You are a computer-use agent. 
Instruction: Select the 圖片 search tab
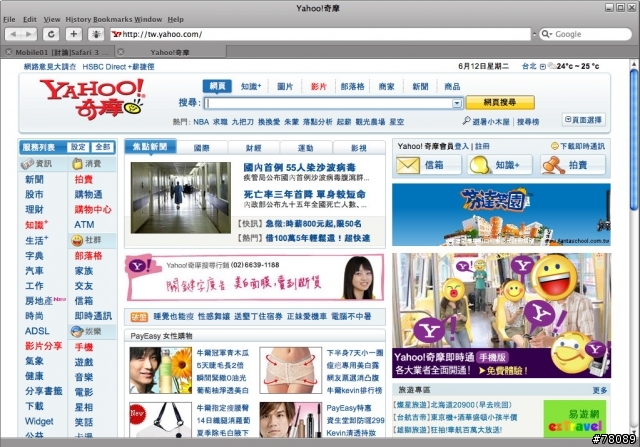click(x=285, y=87)
